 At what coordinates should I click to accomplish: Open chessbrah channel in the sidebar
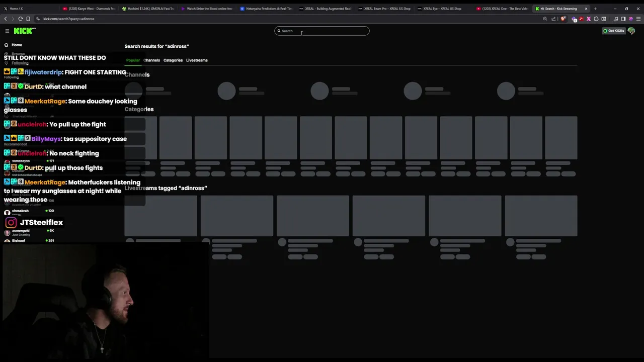point(30,213)
